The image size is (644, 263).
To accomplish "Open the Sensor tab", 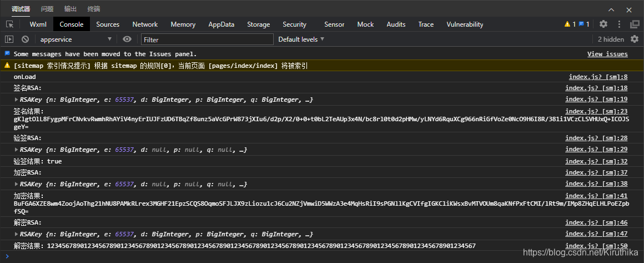I will (x=334, y=24).
